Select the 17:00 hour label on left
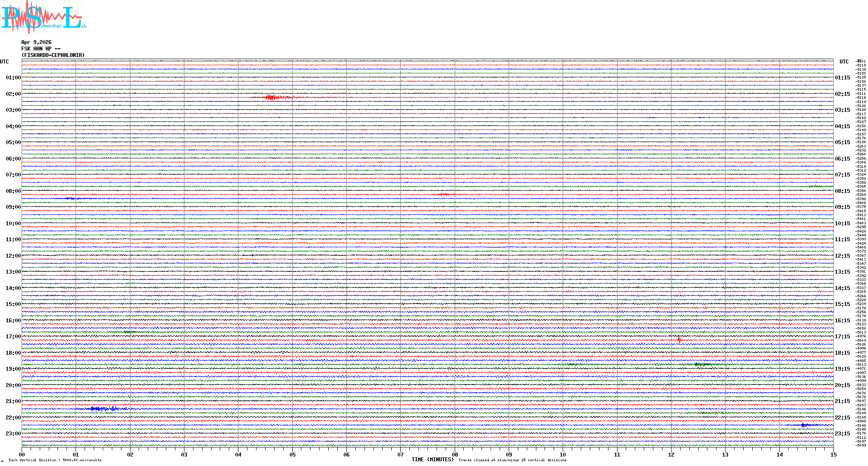 pyautogui.click(x=13, y=337)
